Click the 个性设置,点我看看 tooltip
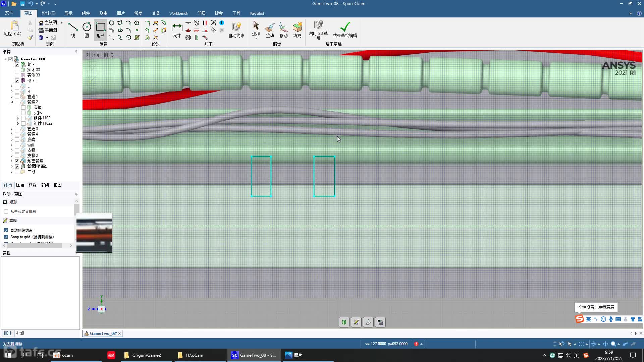 pos(596,307)
